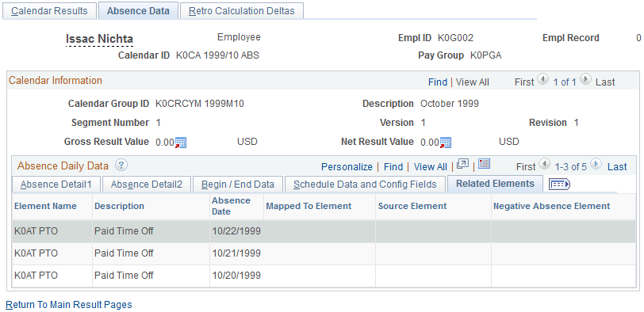Click Find link in Calendar Information
Image resolution: width=644 pixels, height=312 pixels.
click(x=438, y=82)
